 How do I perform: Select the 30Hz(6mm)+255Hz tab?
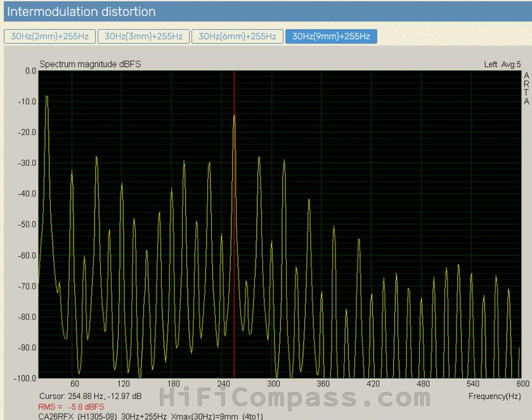(237, 36)
